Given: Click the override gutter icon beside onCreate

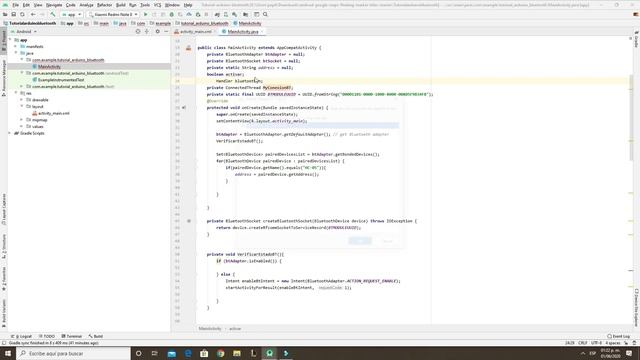Looking at the screenshot, I should pos(184,108).
